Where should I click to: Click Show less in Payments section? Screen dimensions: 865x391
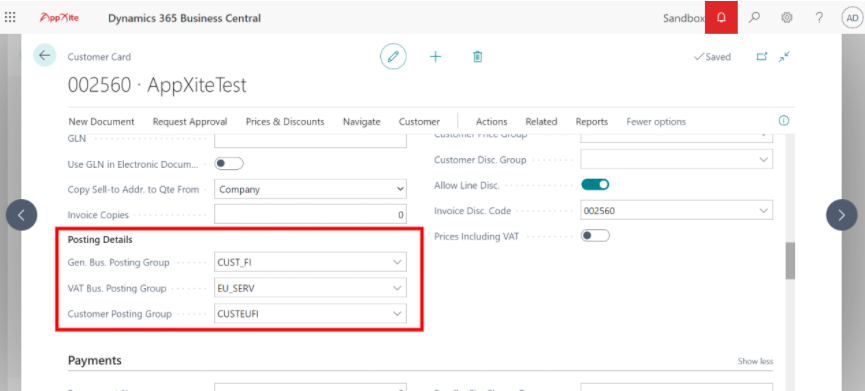[x=755, y=361]
